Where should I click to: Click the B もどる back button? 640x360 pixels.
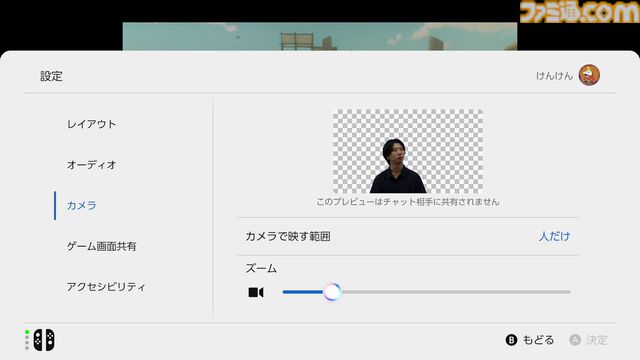(530, 340)
